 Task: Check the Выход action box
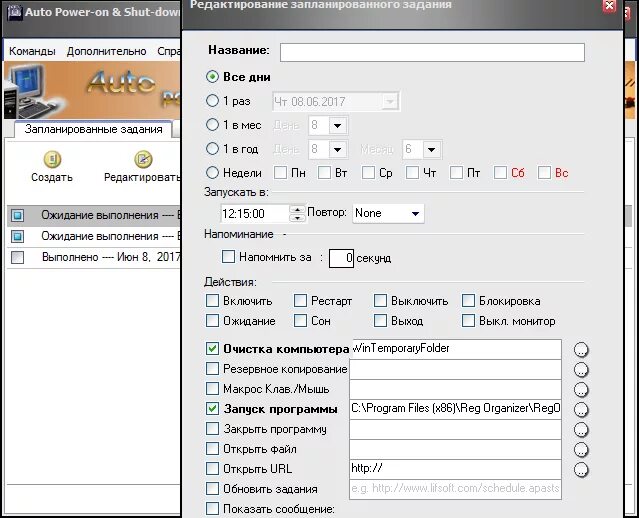coord(380,321)
